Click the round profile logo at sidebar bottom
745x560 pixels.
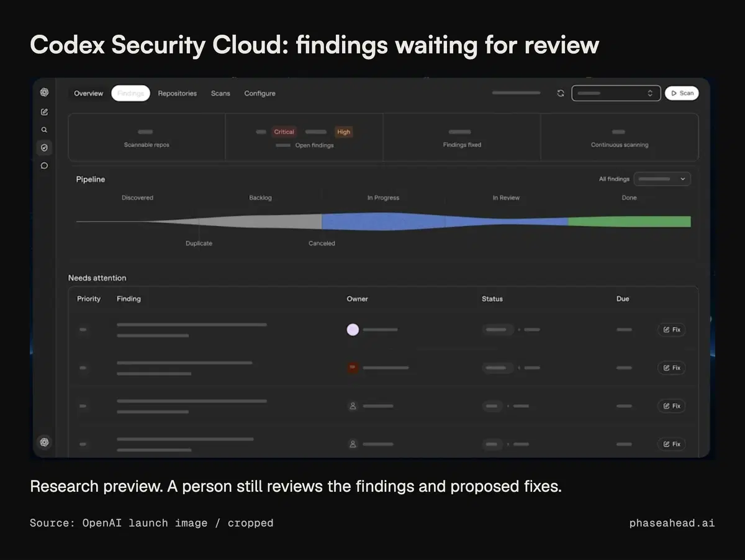(44, 442)
